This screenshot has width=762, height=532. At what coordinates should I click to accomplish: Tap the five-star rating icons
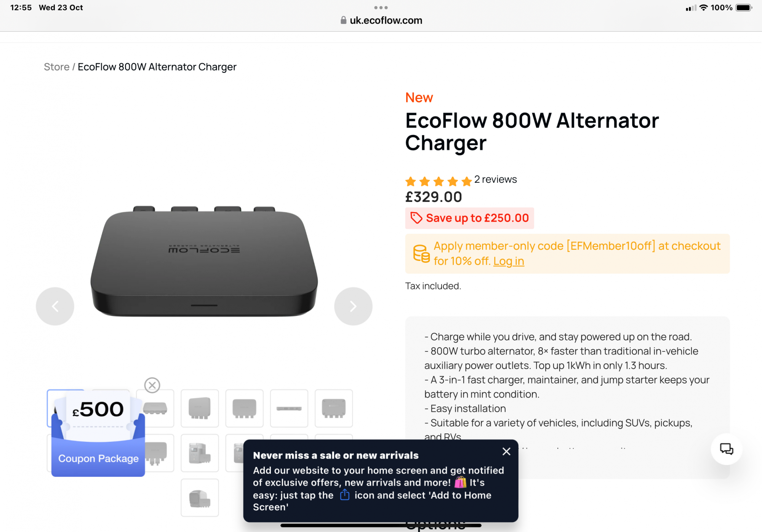(438, 181)
